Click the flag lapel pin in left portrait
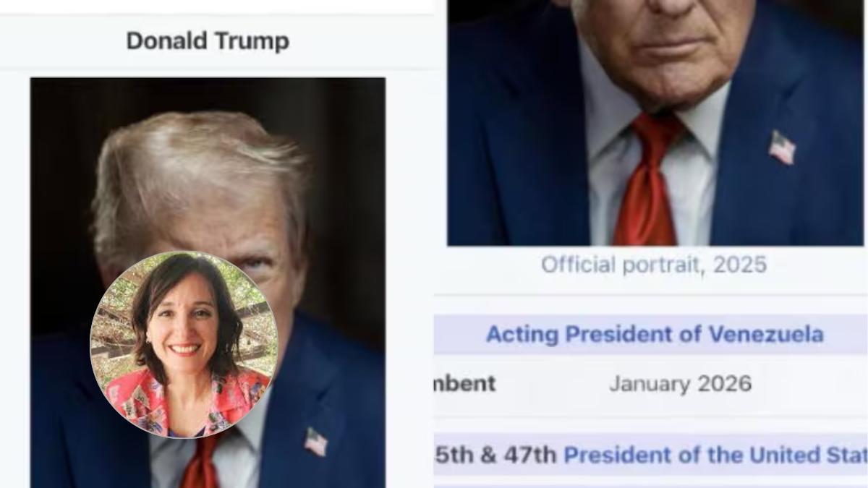The width and height of the screenshot is (868, 488). coord(315,442)
